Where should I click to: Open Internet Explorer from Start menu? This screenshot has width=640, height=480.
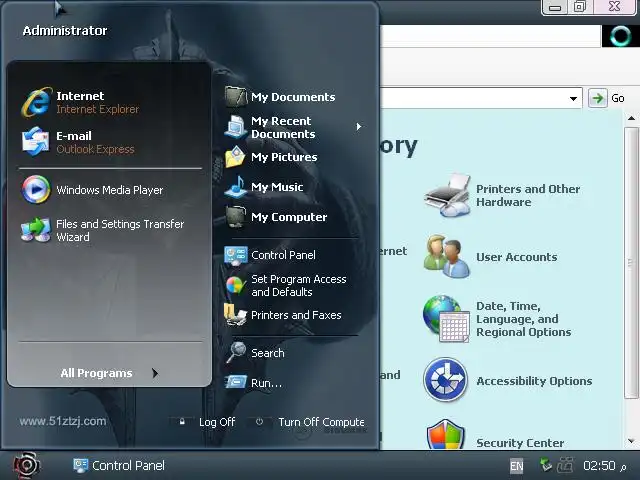(x=37, y=102)
